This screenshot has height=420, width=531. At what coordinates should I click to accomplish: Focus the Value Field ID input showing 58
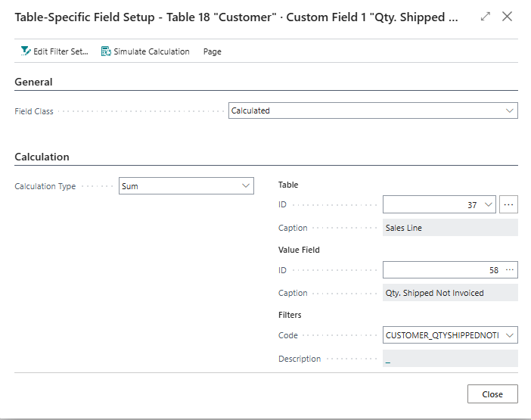(x=442, y=269)
